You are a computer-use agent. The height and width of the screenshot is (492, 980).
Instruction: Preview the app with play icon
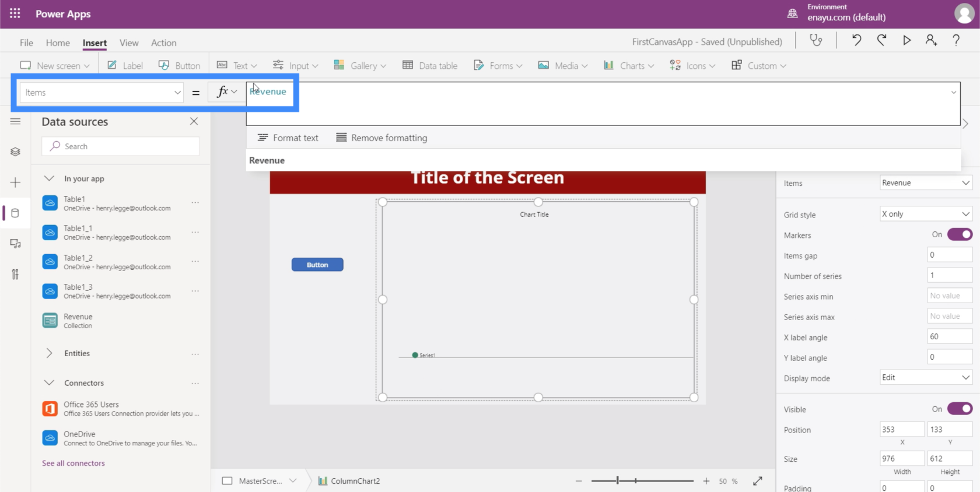point(907,40)
